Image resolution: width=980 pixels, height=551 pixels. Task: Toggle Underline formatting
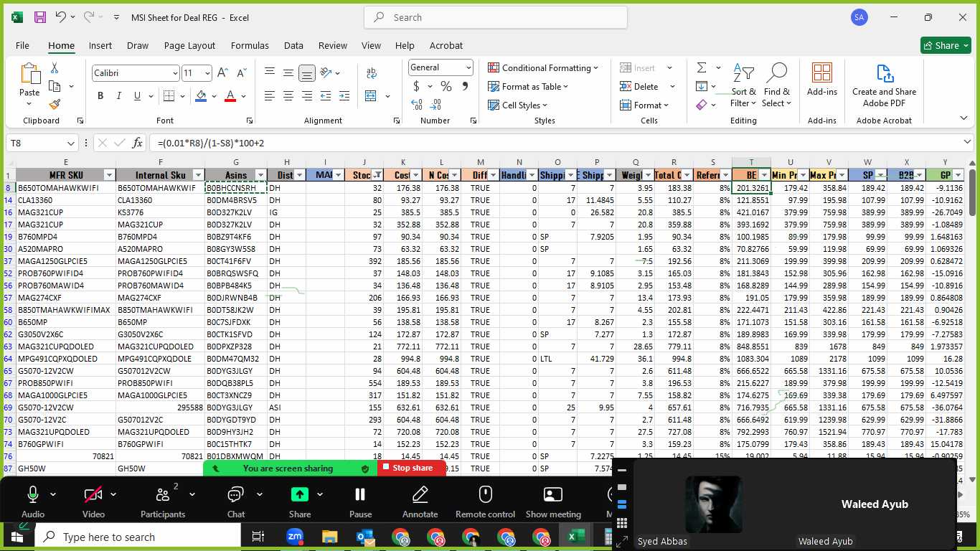138,96
